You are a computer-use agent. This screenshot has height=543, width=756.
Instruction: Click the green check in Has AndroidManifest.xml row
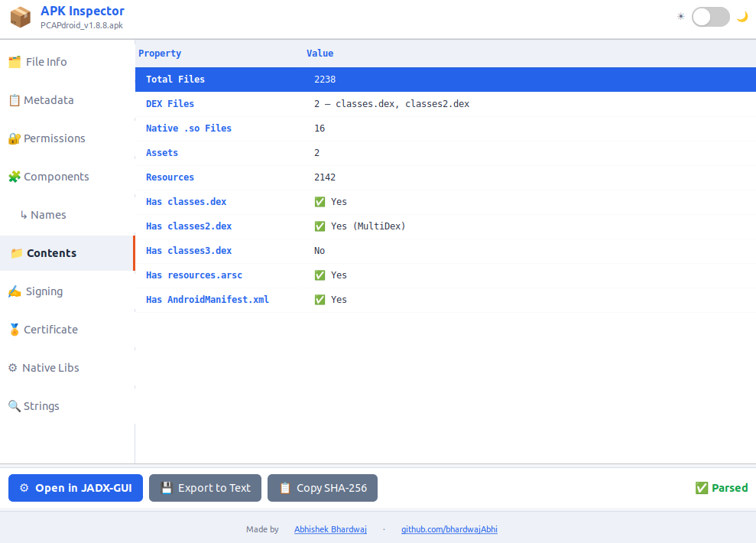click(320, 300)
